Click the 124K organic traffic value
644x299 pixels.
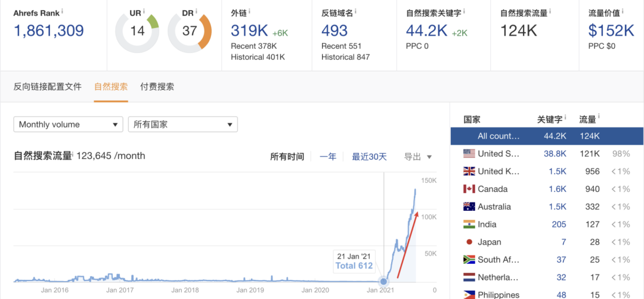519,31
